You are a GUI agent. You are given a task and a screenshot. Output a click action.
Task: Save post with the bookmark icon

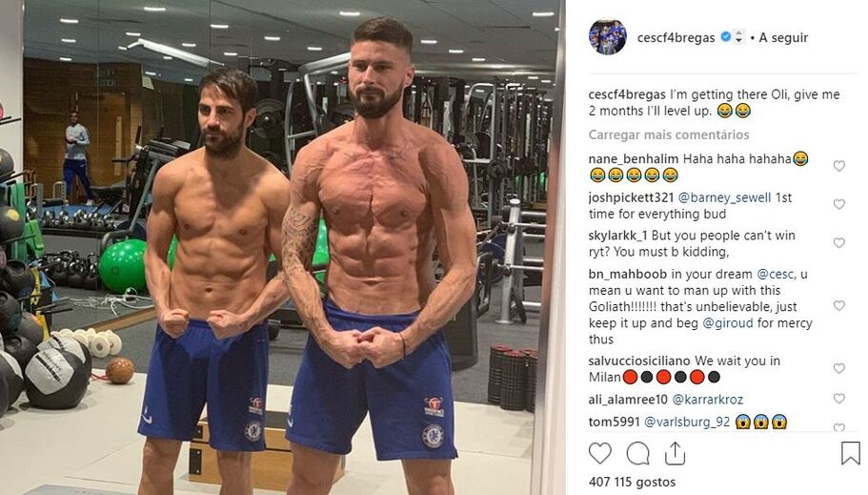[851, 453]
